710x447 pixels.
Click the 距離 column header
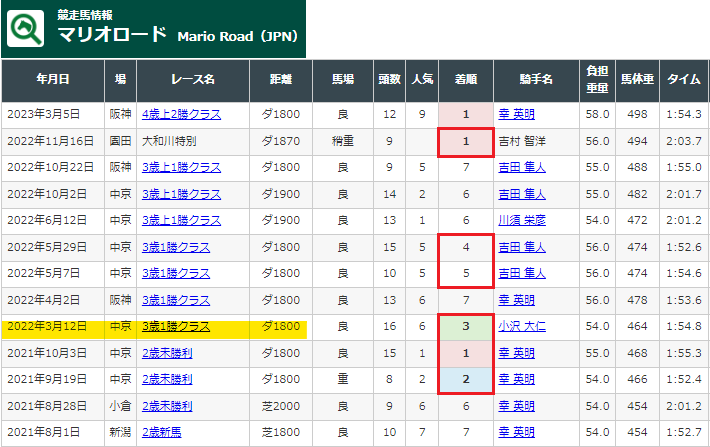pyautogui.click(x=281, y=80)
